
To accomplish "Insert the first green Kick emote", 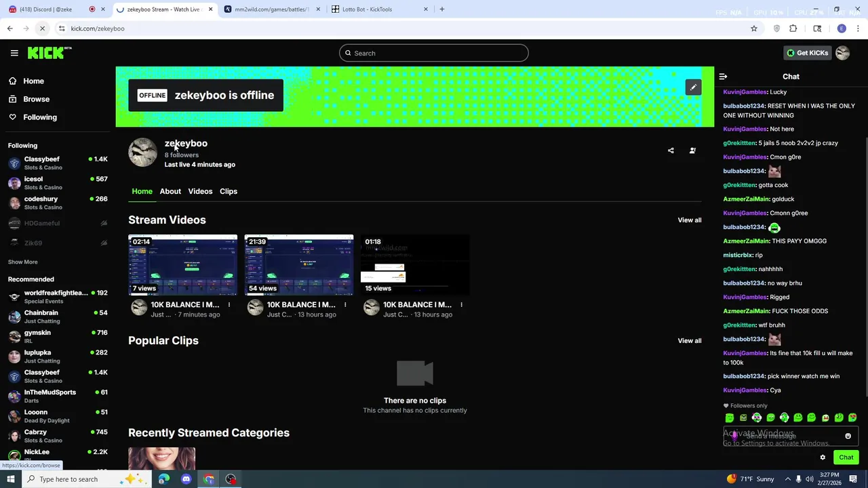I will tap(730, 418).
